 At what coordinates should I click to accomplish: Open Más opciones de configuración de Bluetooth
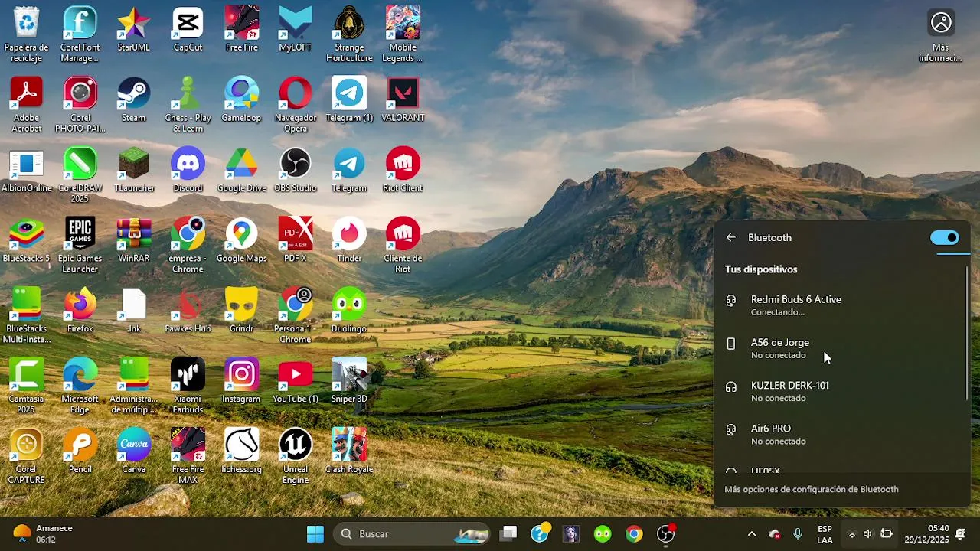tap(812, 489)
